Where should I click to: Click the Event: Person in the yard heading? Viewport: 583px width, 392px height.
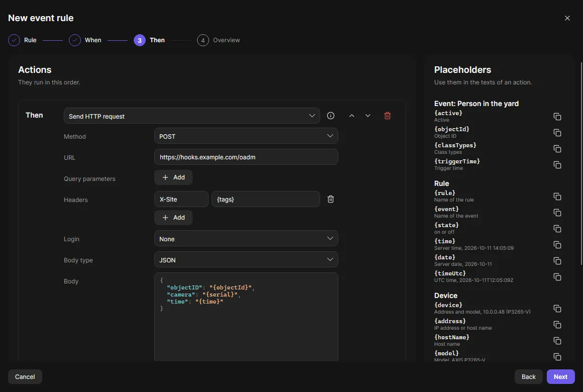coord(476,104)
